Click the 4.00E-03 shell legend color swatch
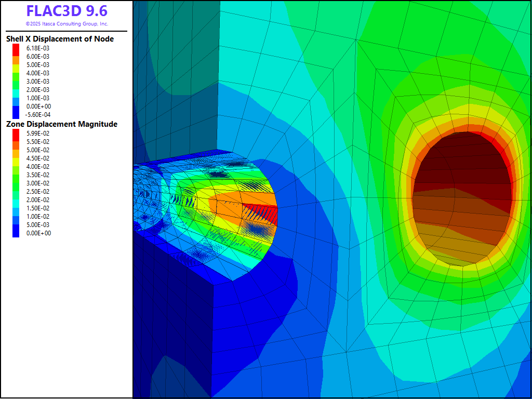The width and height of the screenshot is (532, 399). click(x=16, y=73)
